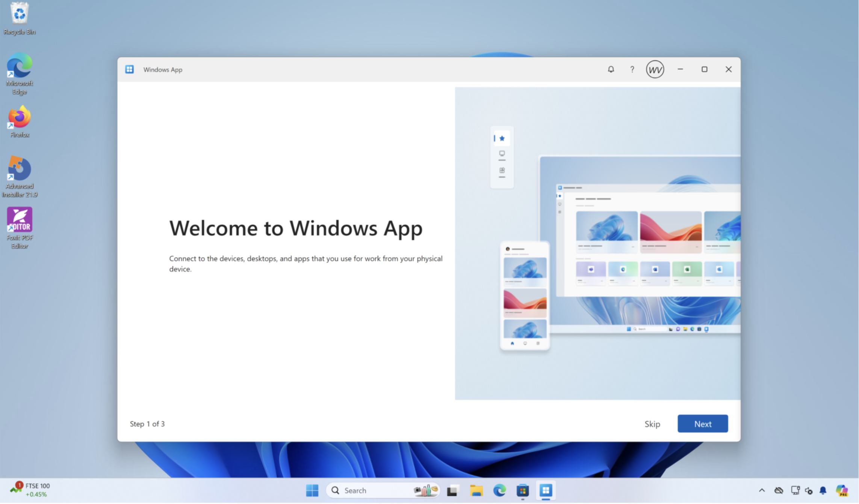
Task: Click the Copilot preview icon in tray
Action: click(x=842, y=490)
